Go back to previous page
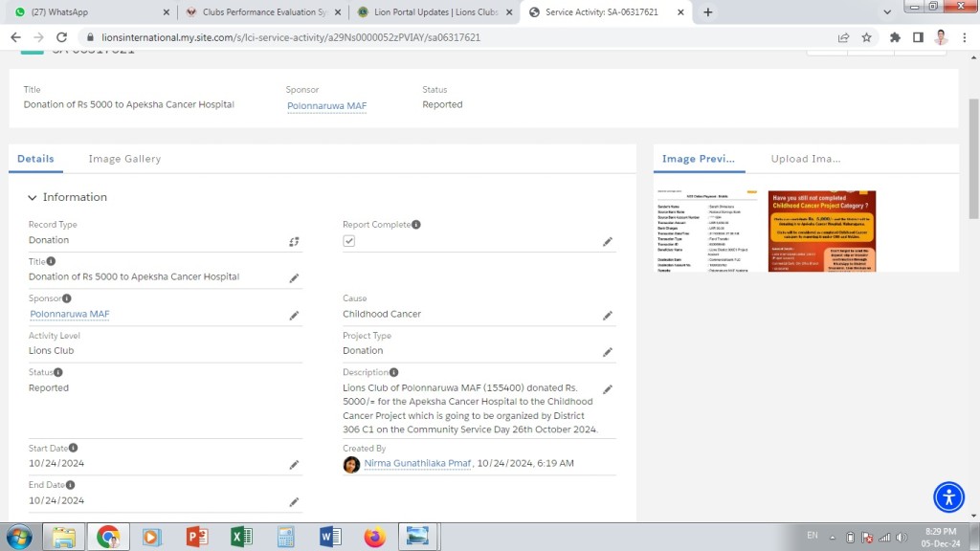Image resolution: width=980 pixels, height=551 pixels. point(15,37)
